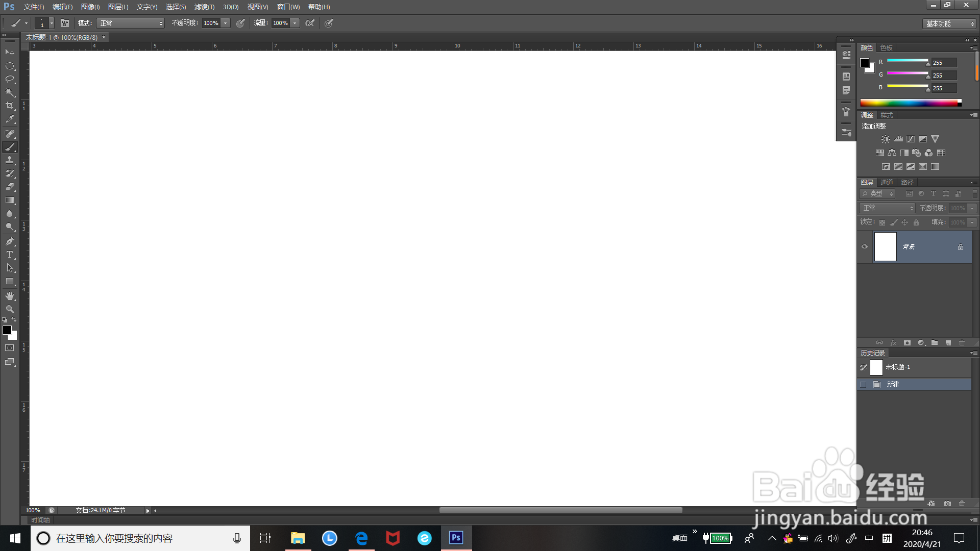980x551 pixels.
Task: Open Microsoft Edge from the taskbar
Action: [361, 538]
